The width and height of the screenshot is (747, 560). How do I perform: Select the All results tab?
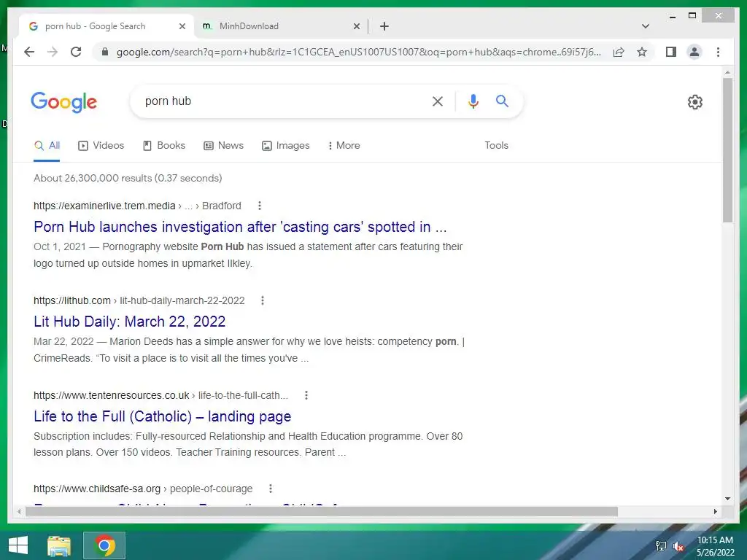[x=47, y=145]
